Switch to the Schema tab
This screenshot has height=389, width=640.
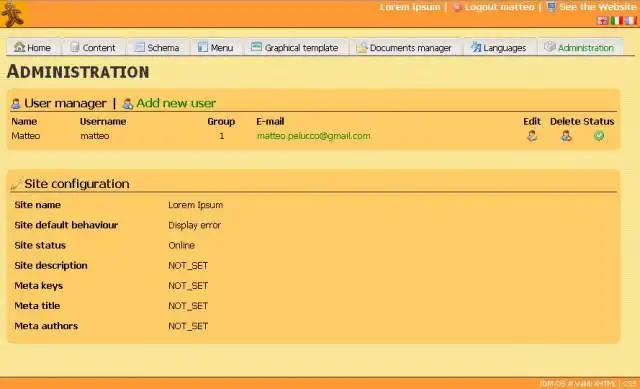pyautogui.click(x=158, y=47)
